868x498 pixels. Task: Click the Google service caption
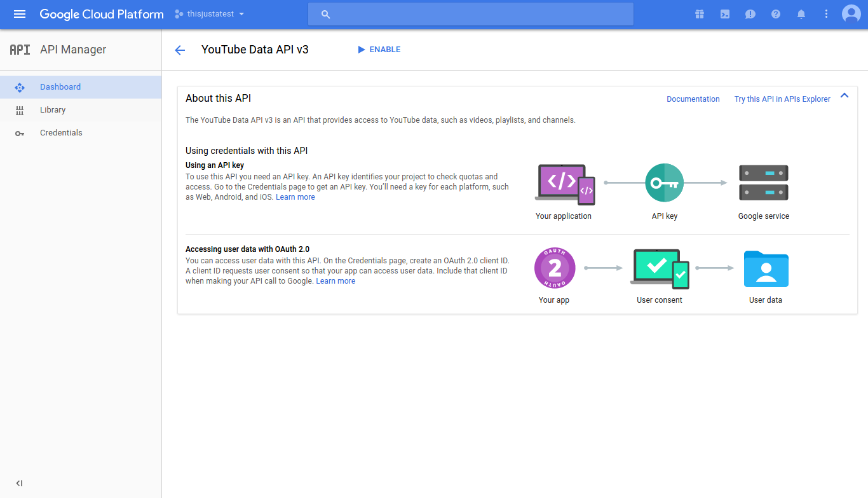[x=764, y=216]
